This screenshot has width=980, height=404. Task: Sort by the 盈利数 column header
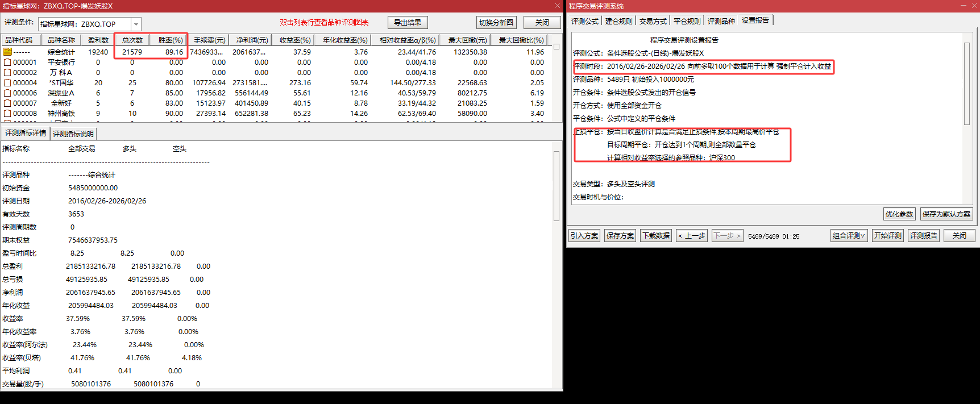coord(98,40)
